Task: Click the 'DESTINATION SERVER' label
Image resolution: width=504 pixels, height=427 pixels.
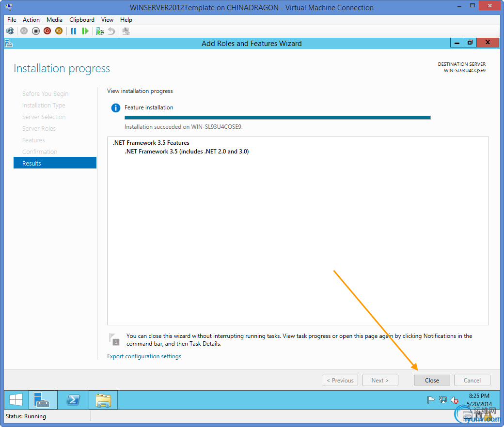Action: [x=461, y=64]
